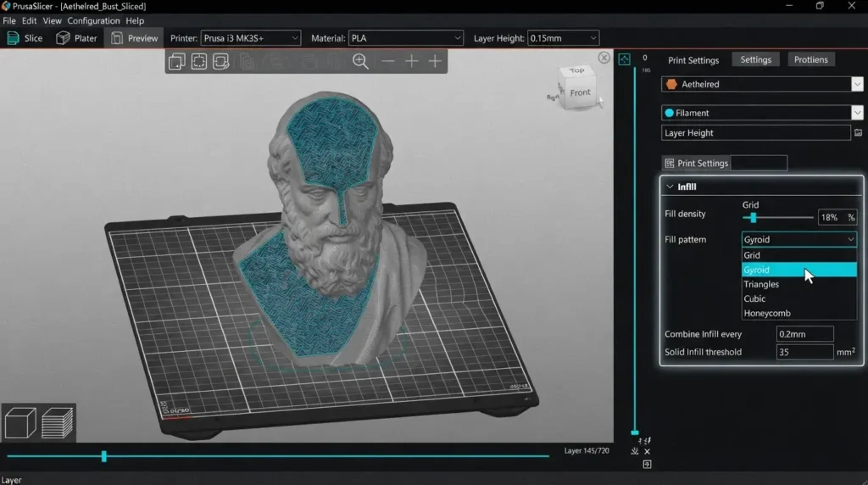Click the Print Settings section button
The image size is (868, 485).
coord(697,164)
